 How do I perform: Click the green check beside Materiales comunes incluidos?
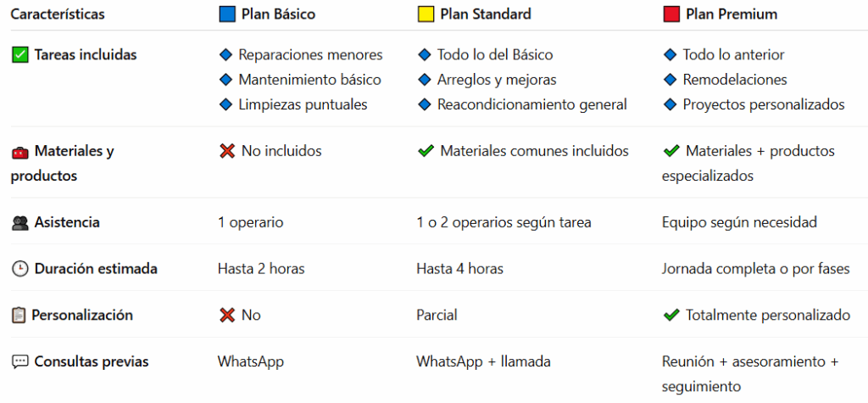[426, 152]
